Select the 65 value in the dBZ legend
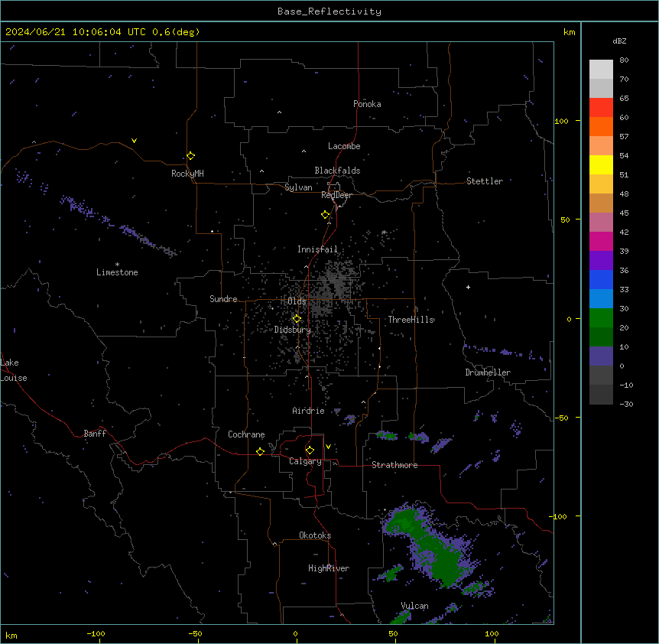The image size is (659, 644). [x=624, y=99]
